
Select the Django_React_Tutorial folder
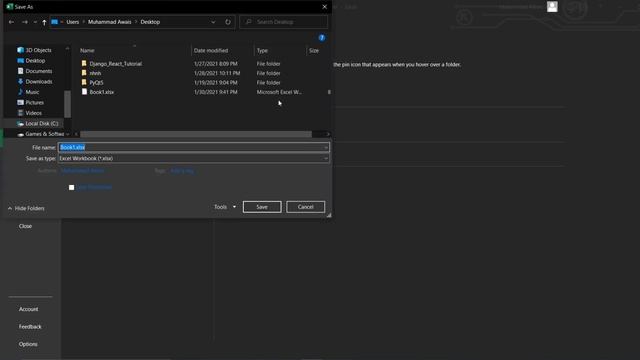point(116,64)
